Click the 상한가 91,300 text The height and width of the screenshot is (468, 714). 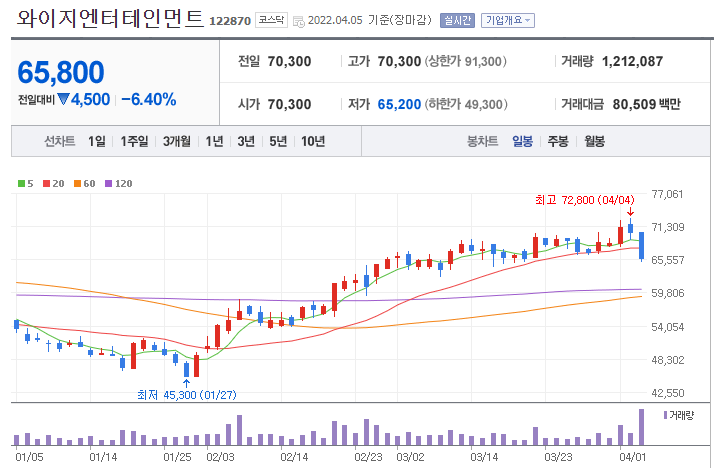coord(466,61)
